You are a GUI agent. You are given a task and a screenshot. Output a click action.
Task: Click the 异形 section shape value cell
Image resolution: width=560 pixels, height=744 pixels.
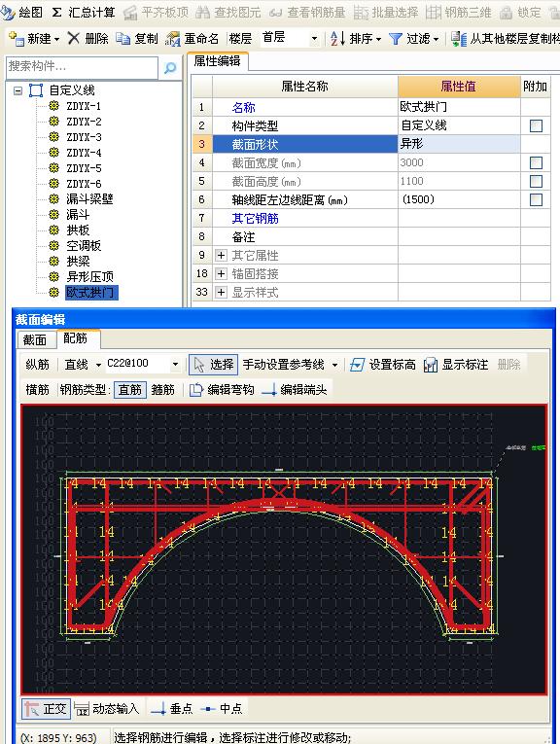[459, 144]
